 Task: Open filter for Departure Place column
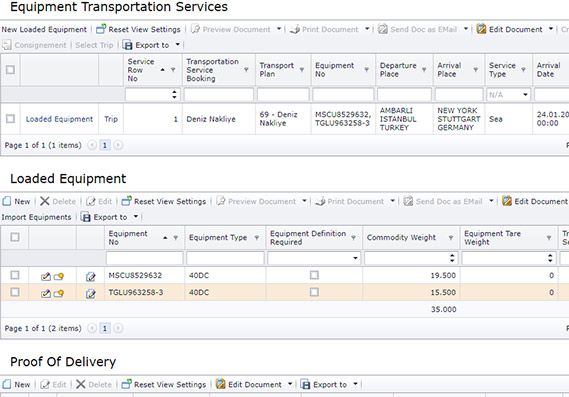coord(424,70)
